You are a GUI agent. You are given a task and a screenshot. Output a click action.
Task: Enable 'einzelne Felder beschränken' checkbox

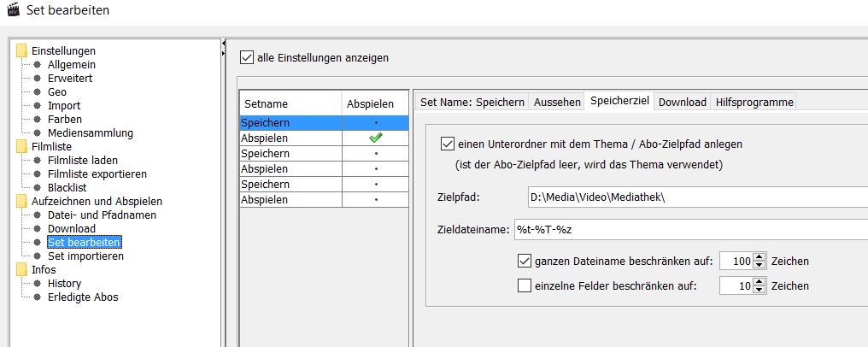525,286
